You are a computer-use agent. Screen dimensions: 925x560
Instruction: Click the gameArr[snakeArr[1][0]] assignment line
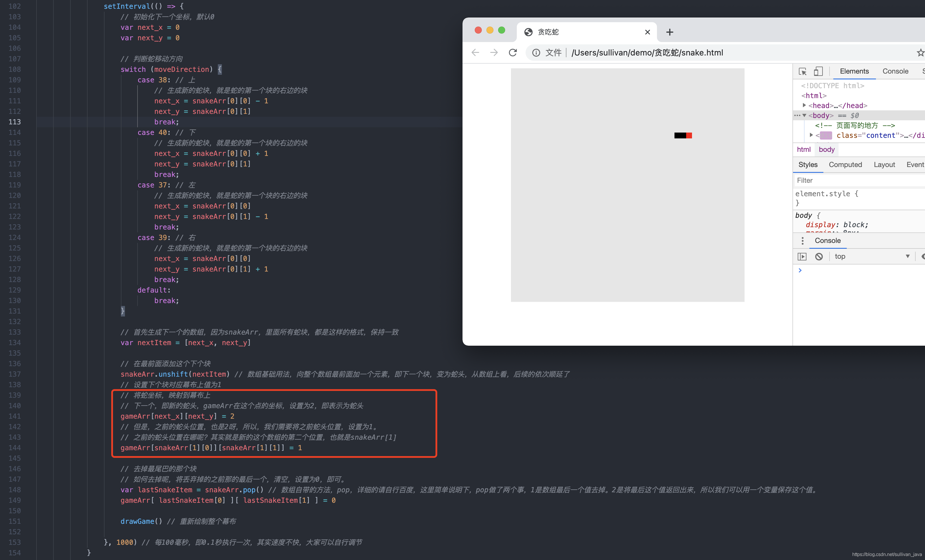(x=211, y=448)
